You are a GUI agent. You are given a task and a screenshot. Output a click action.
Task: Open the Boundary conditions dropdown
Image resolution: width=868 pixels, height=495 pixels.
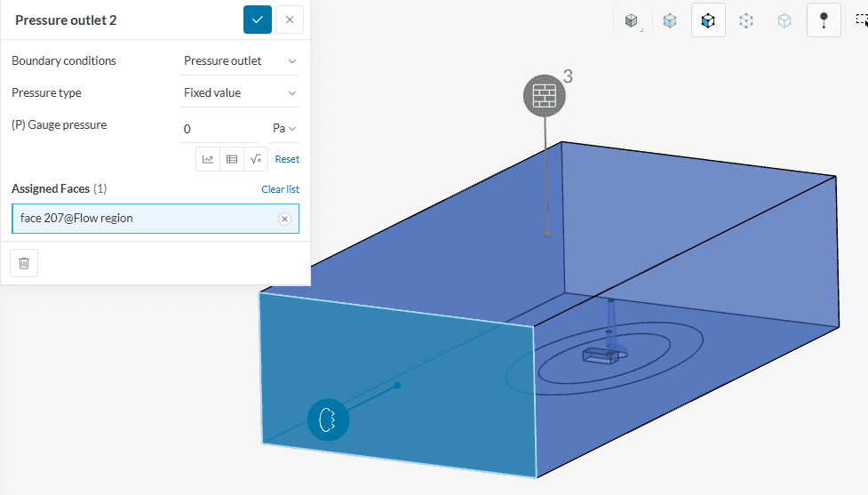coord(239,61)
